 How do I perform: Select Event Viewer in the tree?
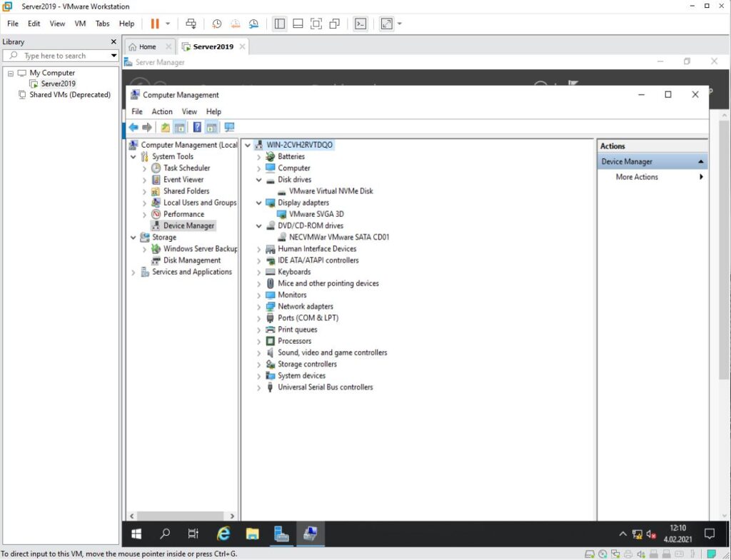pyautogui.click(x=183, y=179)
